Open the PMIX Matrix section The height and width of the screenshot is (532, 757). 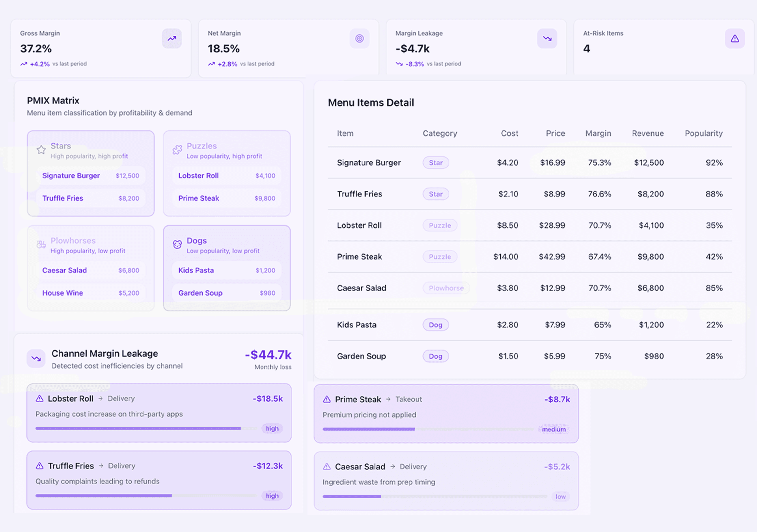53,100
